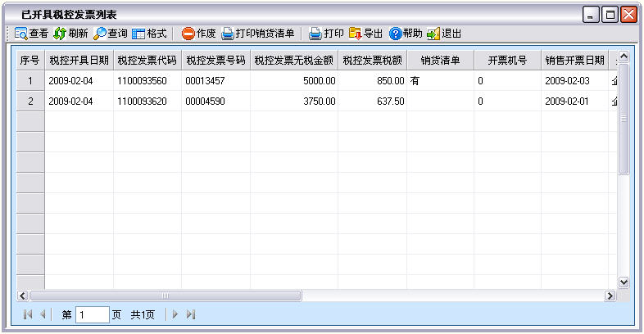644x334 pixels.
Task: Click the vertical scrollbar up arrow
Action: (624, 56)
